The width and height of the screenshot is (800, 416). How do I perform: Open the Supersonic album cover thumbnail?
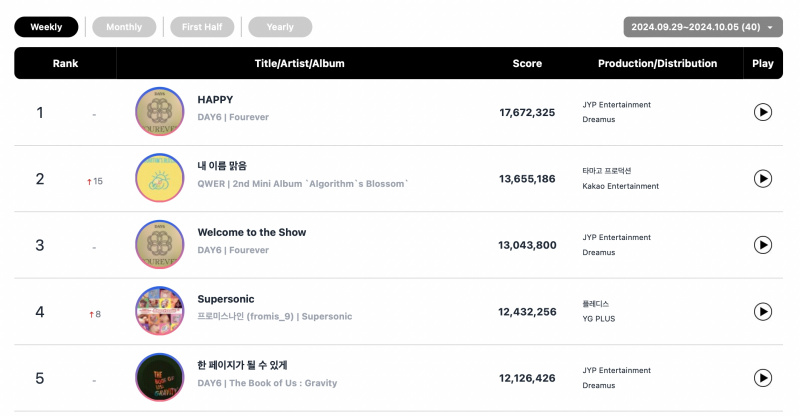[x=160, y=311]
